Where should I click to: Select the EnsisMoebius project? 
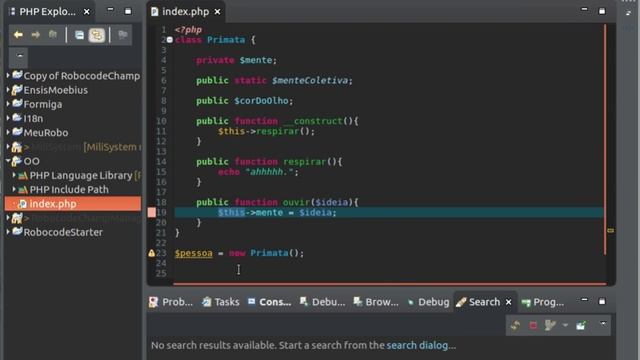point(56,90)
